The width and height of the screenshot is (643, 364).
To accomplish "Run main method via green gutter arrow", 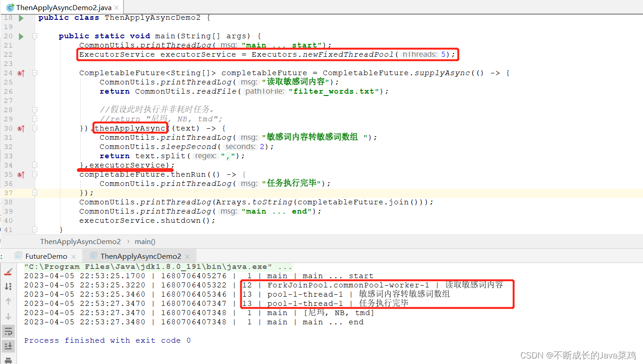I will (21, 36).
